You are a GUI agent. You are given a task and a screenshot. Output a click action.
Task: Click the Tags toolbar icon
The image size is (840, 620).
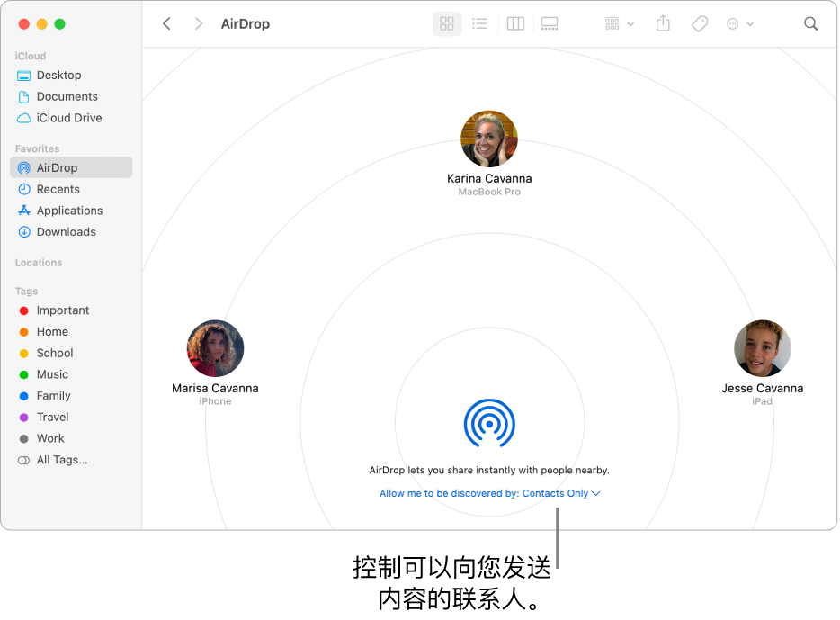click(699, 23)
